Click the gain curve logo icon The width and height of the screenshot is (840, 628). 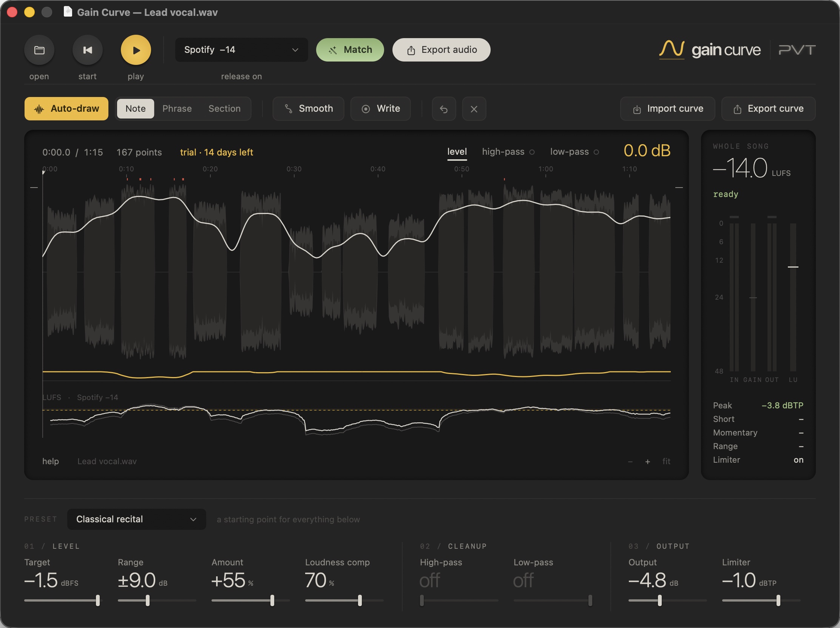click(672, 50)
